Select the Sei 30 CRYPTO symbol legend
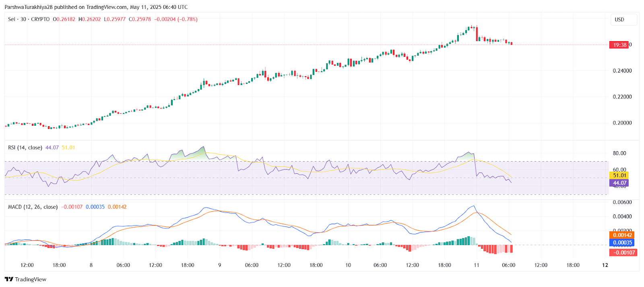 29,19
